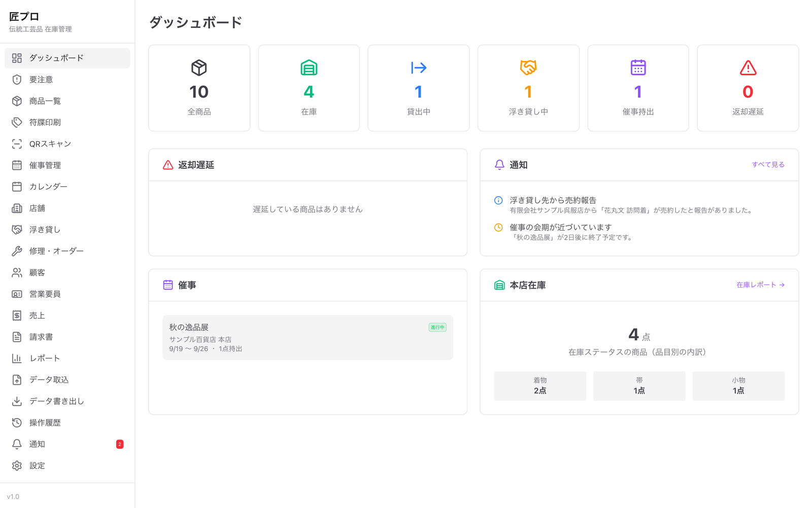Click the red 2 badge beside 通知

(x=120, y=444)
